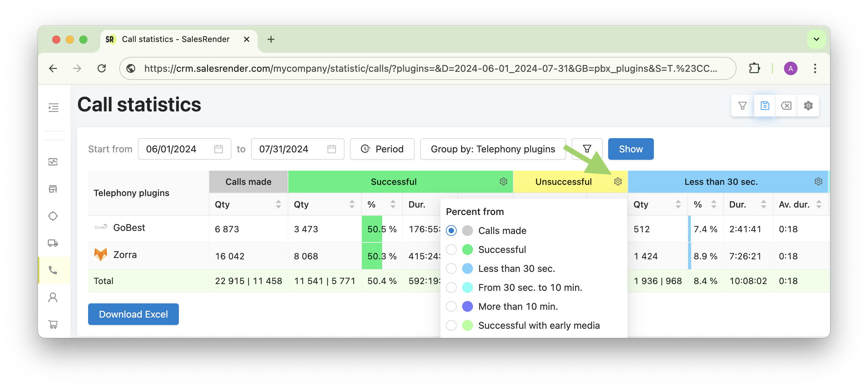Open the store/warehouse icon in sidebar
This screenshot has height=388, width=868.
pos(53,189)
